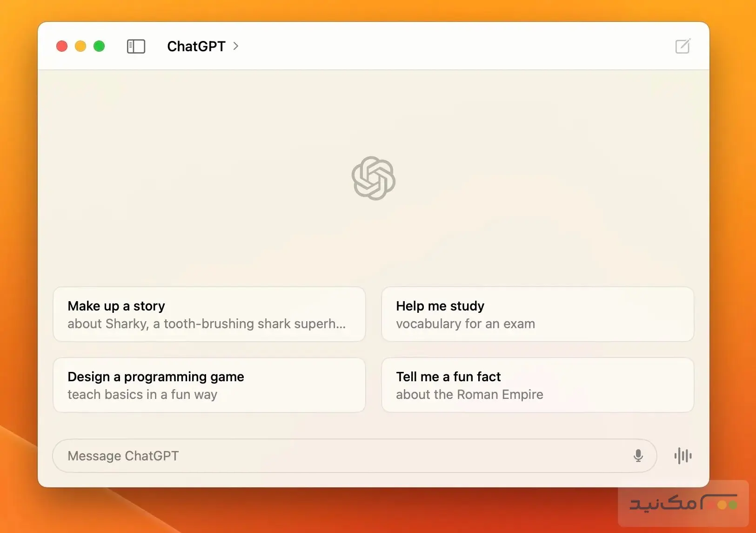This screenshot has width=756, height=533.
Task: Start voice mode with the waveform icon
Action: click(682, 456)
